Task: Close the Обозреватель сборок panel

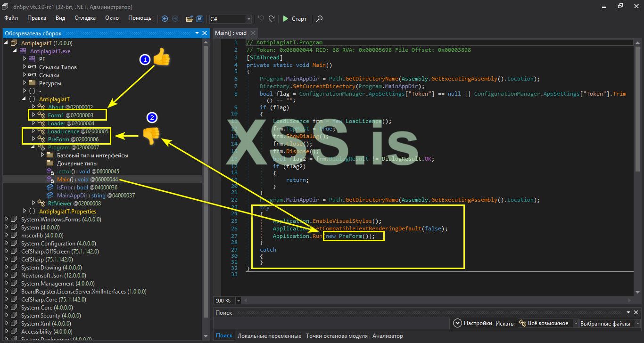Action: [x=205, y=33]
